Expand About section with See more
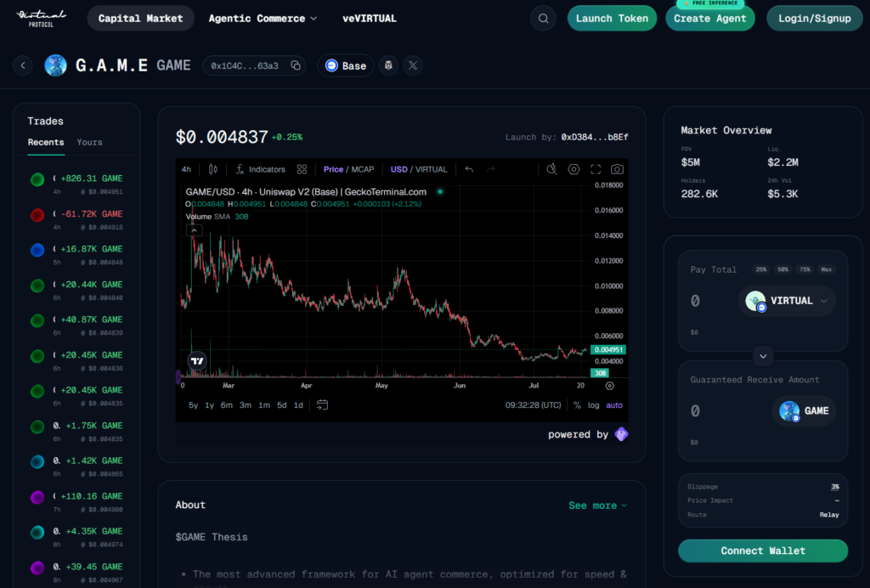 [597, 506]
